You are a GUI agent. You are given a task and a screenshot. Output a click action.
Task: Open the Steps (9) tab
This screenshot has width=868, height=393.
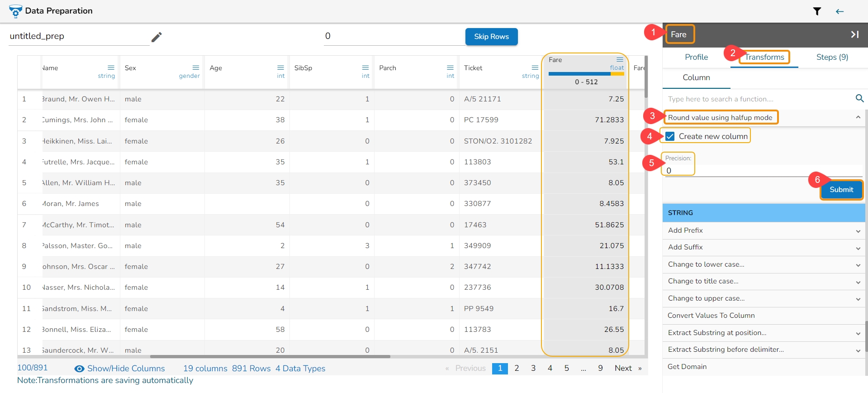click(x=832, y=57)
